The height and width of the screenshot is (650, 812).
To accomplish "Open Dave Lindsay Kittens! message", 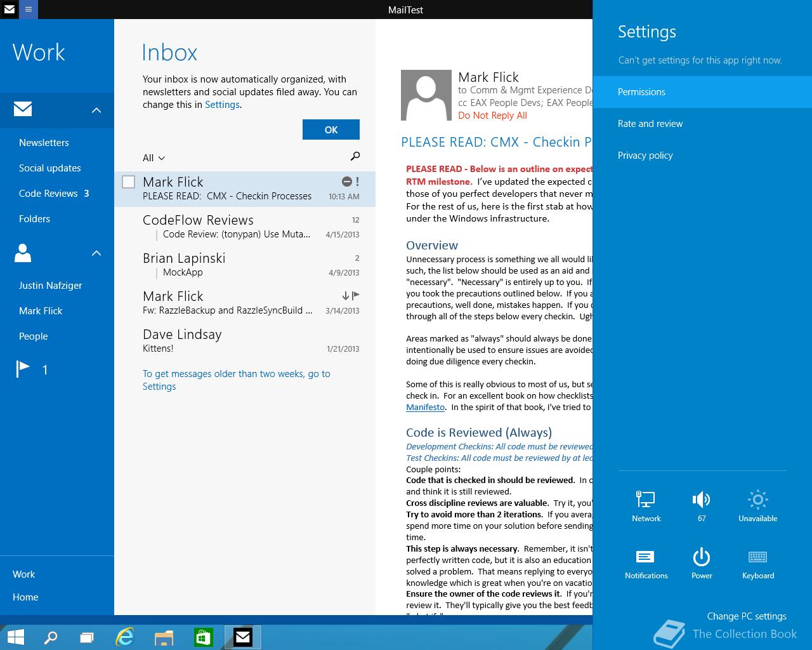I will 245,340.
